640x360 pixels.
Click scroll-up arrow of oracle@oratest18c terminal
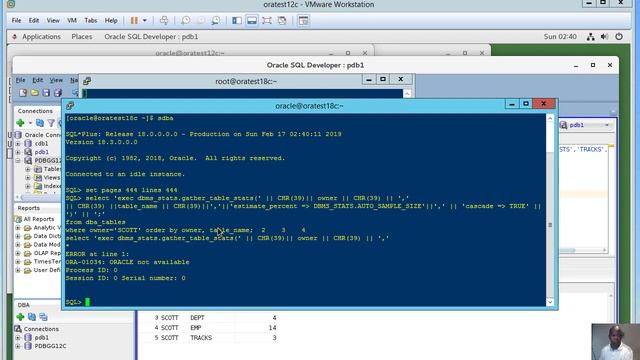click(550, 118)
